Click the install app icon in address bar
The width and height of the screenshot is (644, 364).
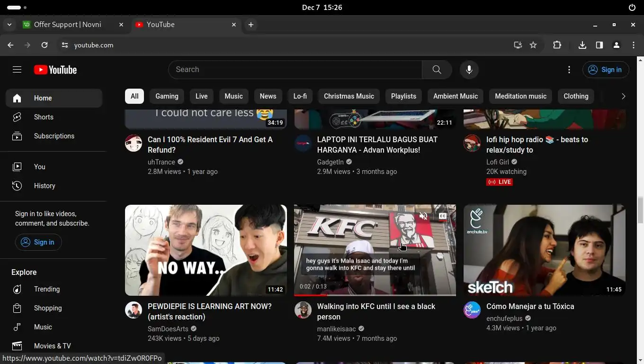pos(518,45)
